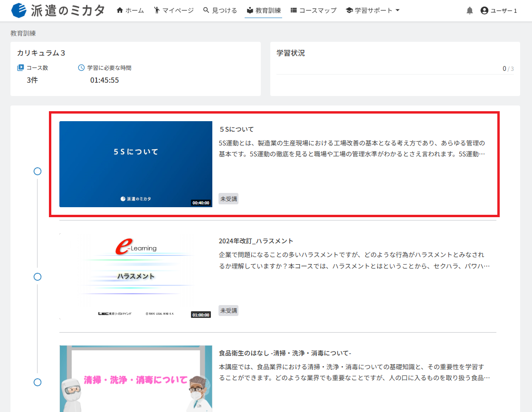This screenshot has height=412, width=532.
Task: Click the 00:40:00 duration label
Action: pyautogui.click(x=201, y=203)
